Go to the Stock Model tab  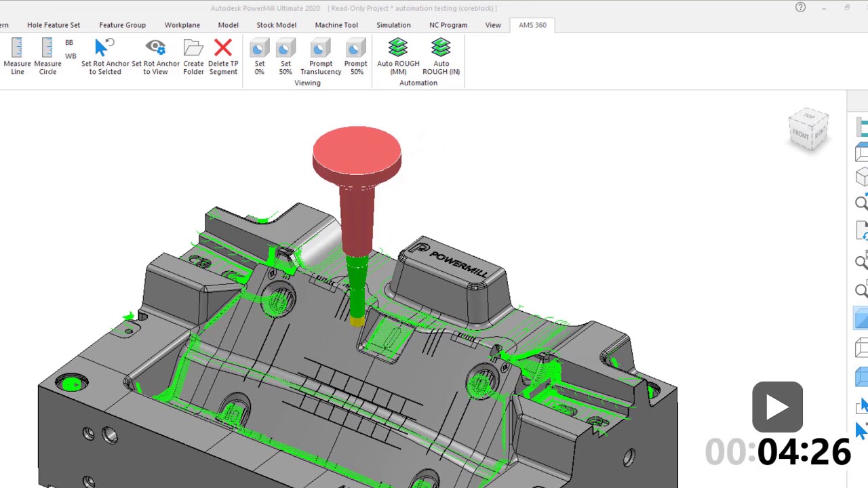tap(276, 25)
